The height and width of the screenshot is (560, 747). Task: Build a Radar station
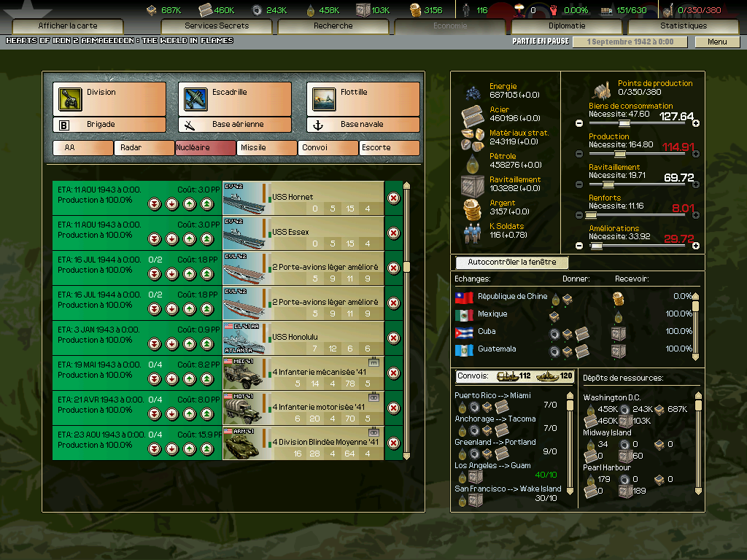[144, 147]
